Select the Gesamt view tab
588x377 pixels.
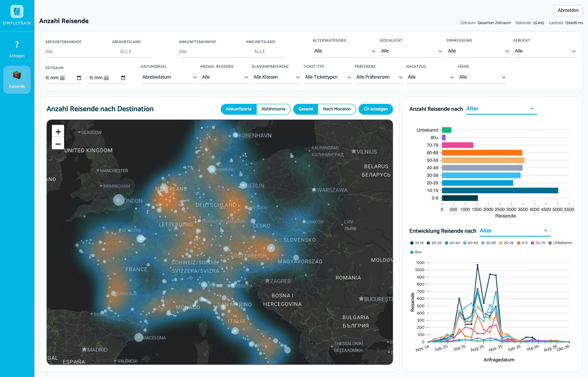305,109
